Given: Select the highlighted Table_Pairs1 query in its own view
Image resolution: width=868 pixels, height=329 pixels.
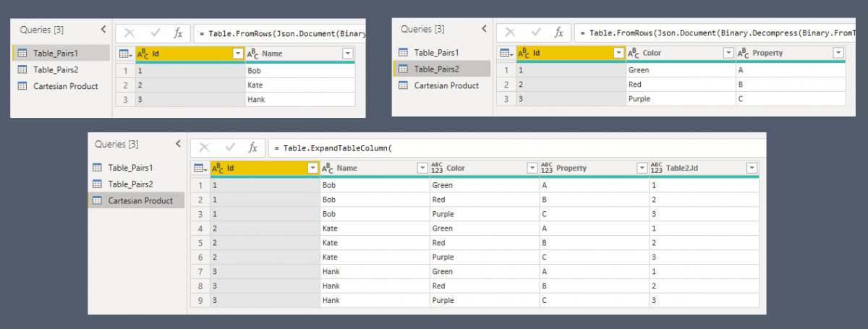Looking at the screenshot, I should 61,53.
